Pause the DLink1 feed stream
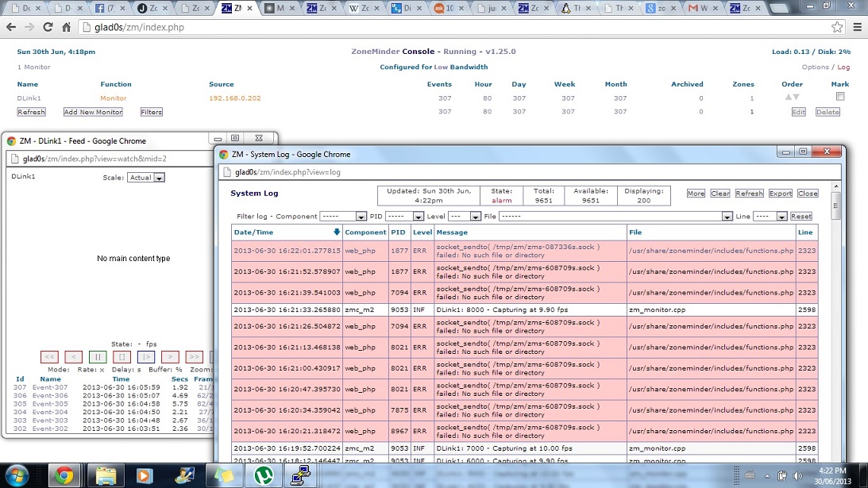The height and width of the screenshot is (488, 868). coord(98,357)
